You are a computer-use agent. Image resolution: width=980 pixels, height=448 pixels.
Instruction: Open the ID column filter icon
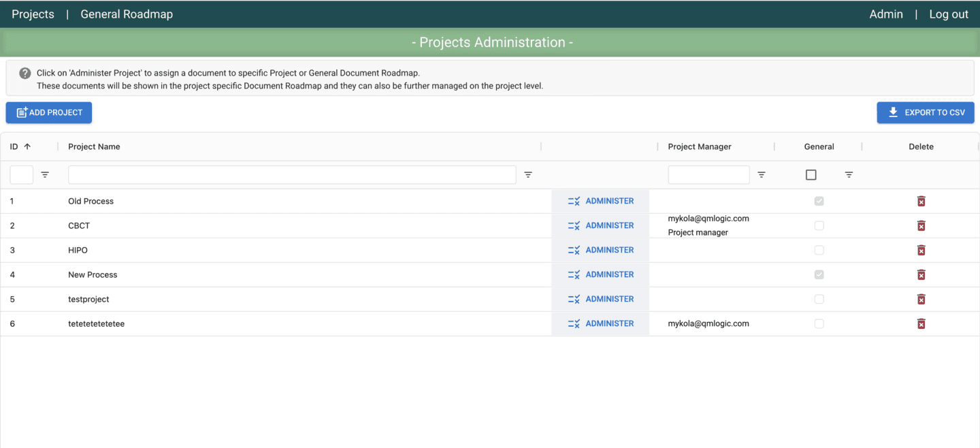(45, 175)
